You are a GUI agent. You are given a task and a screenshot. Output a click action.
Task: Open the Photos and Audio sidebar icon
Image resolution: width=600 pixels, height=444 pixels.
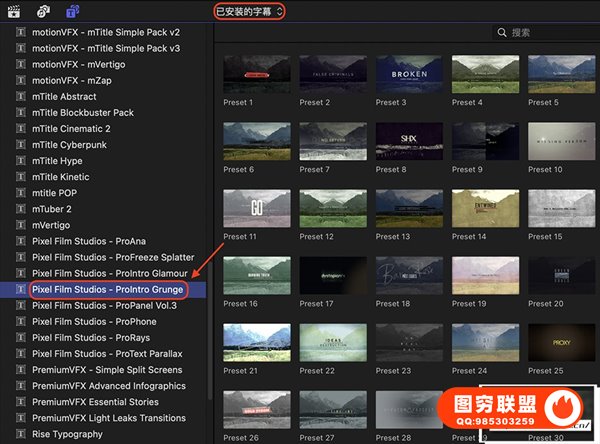43,11
